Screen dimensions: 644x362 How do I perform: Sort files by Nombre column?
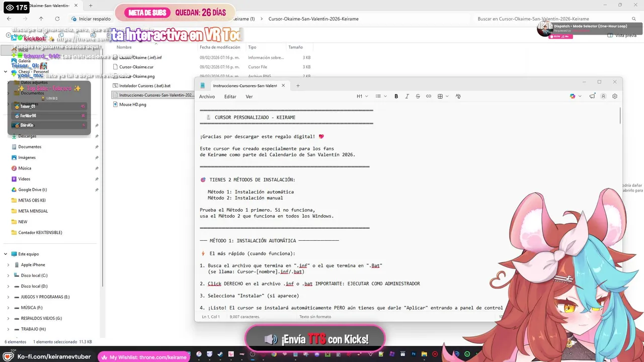124,47
